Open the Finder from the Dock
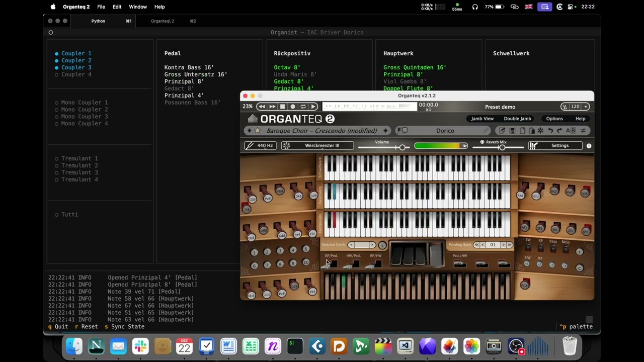This screenshot has height=362, width=644. [x=74, y=346]
